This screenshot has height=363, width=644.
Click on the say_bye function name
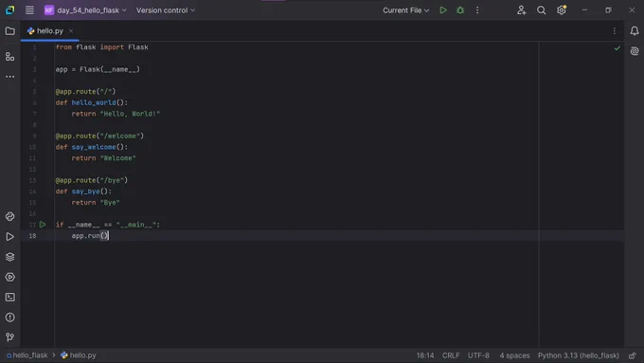85,191
